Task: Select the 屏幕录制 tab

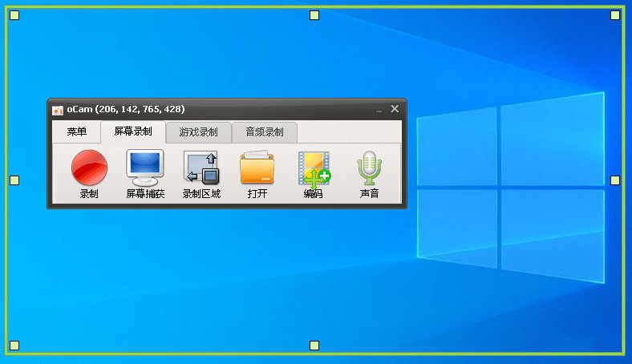Action: pos(133,131)
